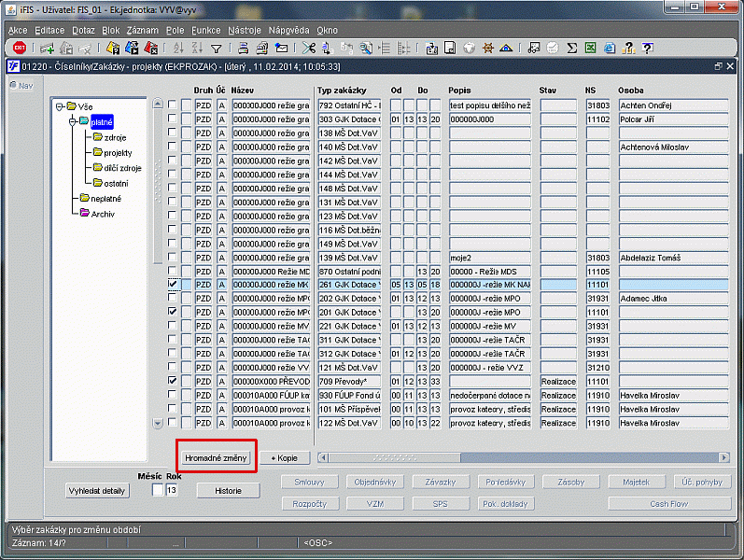Viewport: 744px width, 560px height.
Task: Click the Sigma sum icon
Action: click(571, 48)
